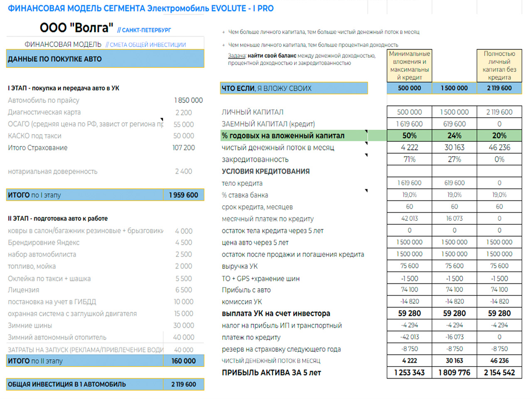Click the 'налог на прибыль ИП и транспортный' label

(282, 325)
